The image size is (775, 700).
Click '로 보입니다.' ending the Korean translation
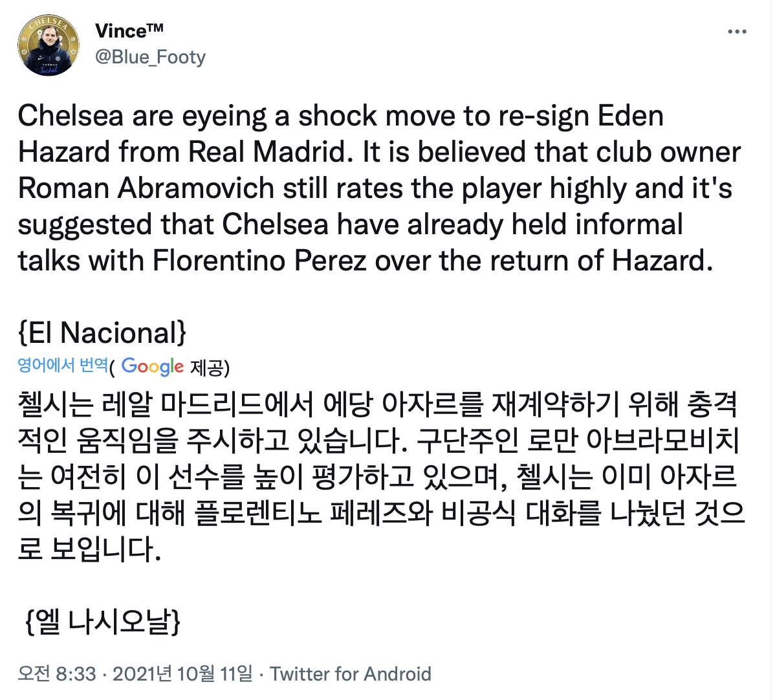[89, 549]
